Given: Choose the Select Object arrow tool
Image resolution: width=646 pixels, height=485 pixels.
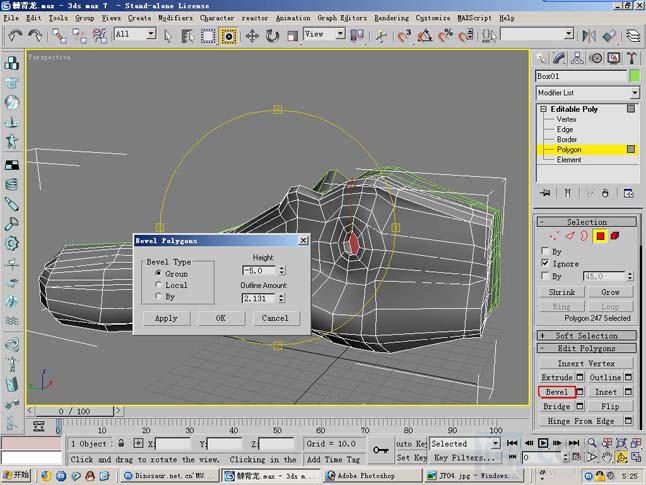Looking at the screenshot, I should click(168, 36).
